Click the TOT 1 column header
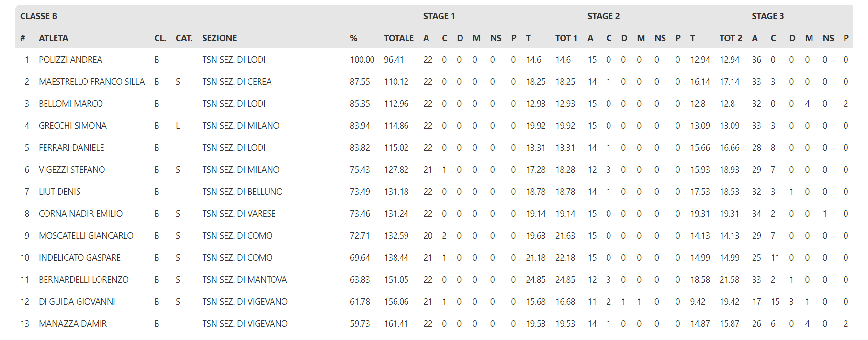Screen dimensions: 868x340 coord(566,38)
